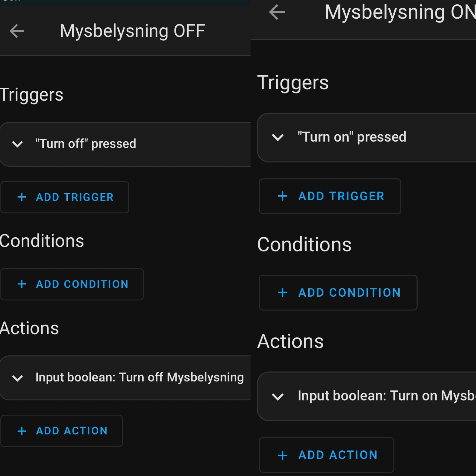Go back from Mysbelysning OFF automation
This screenshot has height=476, width=476.
click(17, 31)
